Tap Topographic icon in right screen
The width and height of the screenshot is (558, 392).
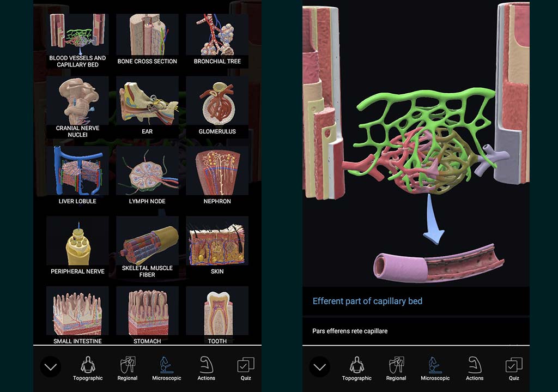pyautogui.click(x=356, y=368)
